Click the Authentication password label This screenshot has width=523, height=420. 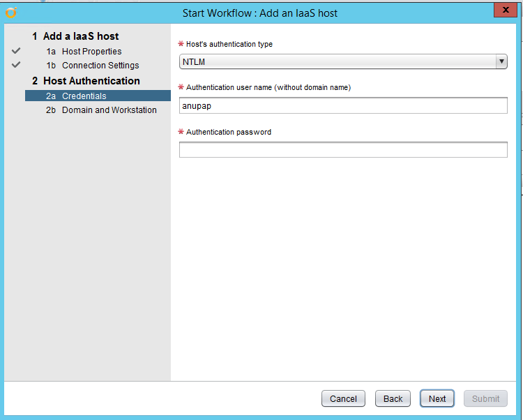click(228, 132)
